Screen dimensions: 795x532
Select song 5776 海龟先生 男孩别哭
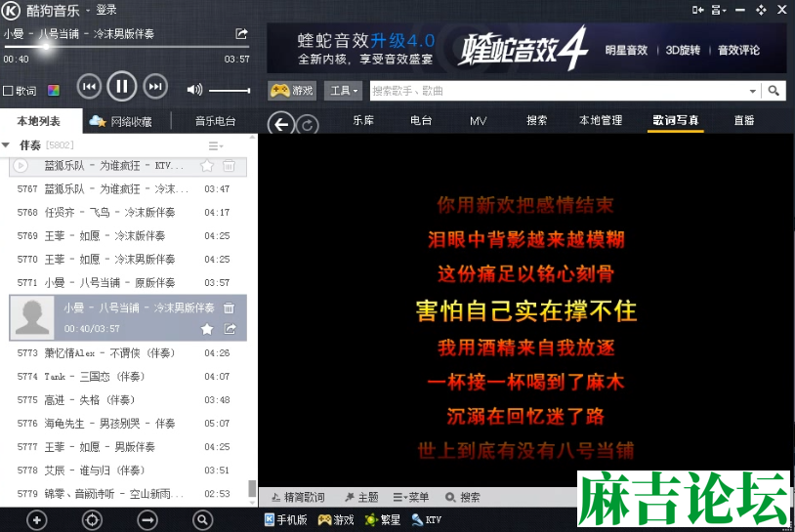click(x=128, y=423)
